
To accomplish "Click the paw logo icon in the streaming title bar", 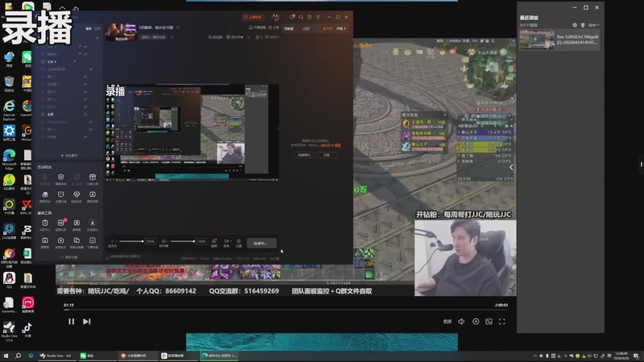I will 275,17.
